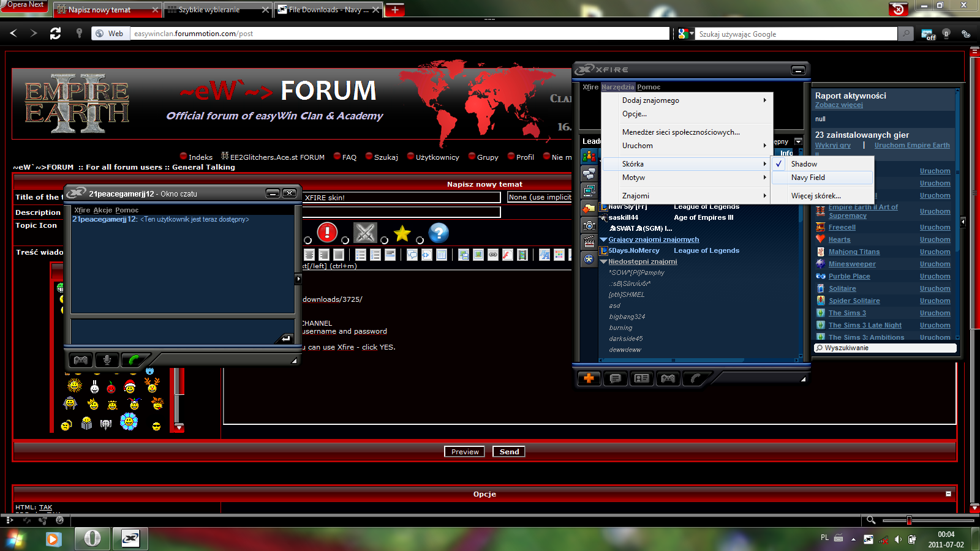Open Xfire screenshots camera icon

(x=589, y=225)
